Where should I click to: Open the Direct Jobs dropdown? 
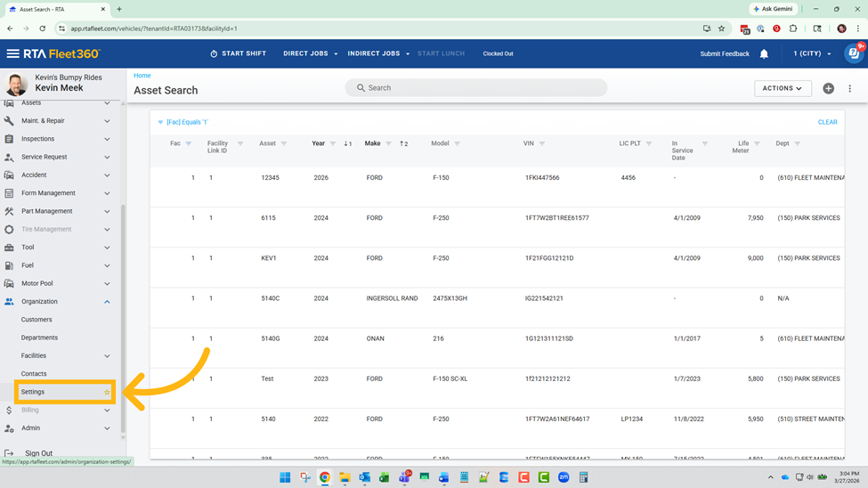310,53
